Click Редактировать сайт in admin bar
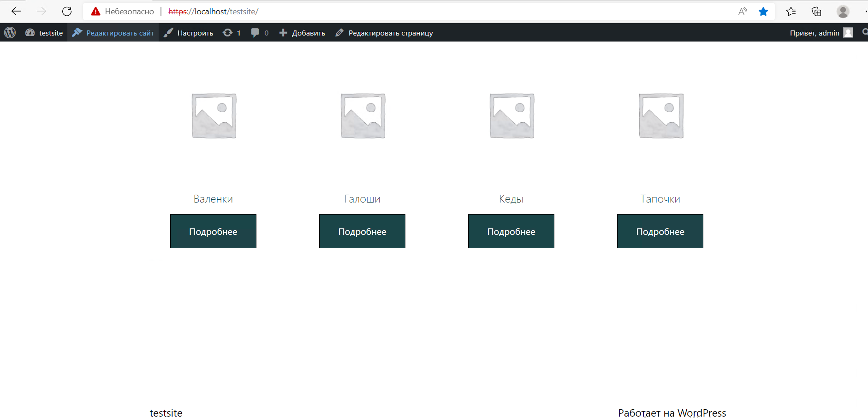The image size is (868, 418). 113,33
